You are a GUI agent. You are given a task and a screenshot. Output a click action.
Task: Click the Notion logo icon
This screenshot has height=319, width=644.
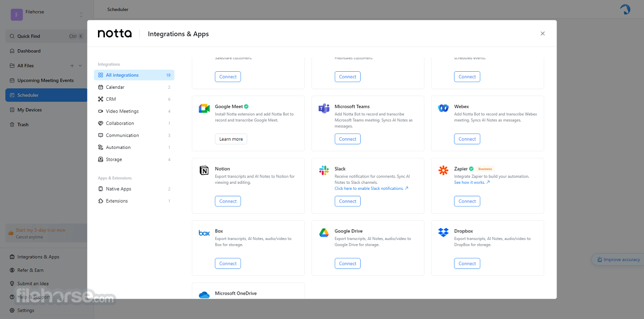point(204,171)
